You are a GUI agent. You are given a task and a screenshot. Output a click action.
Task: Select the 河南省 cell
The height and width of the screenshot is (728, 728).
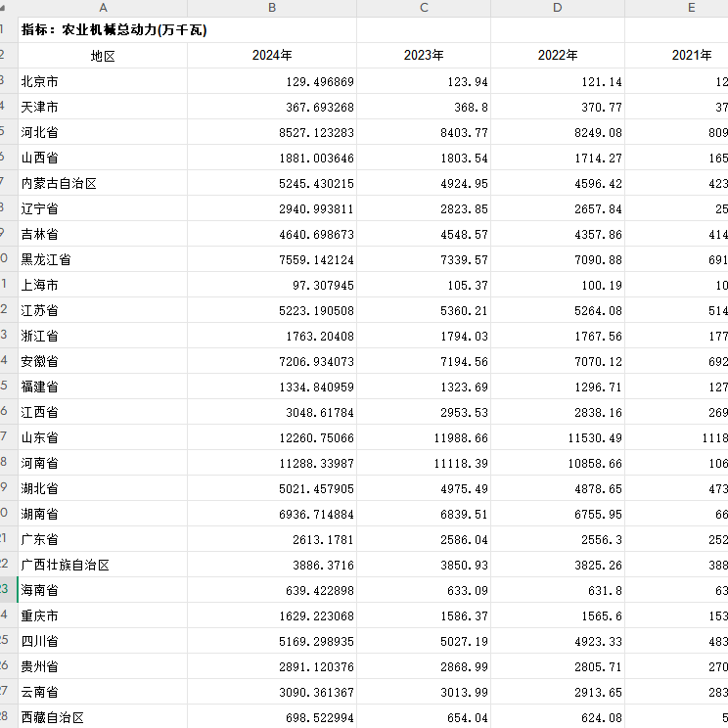pyautogui.click(x=103, y=463)
